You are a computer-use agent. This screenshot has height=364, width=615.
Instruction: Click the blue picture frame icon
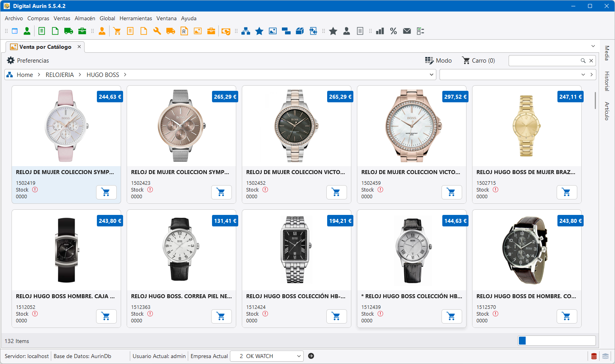coord(273,31)
